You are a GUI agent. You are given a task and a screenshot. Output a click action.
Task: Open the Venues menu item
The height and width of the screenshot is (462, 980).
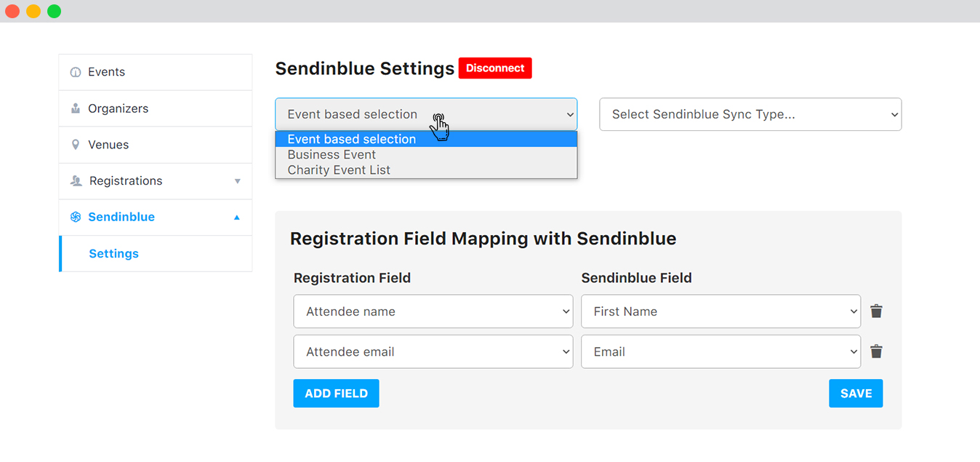click(156, 145)
